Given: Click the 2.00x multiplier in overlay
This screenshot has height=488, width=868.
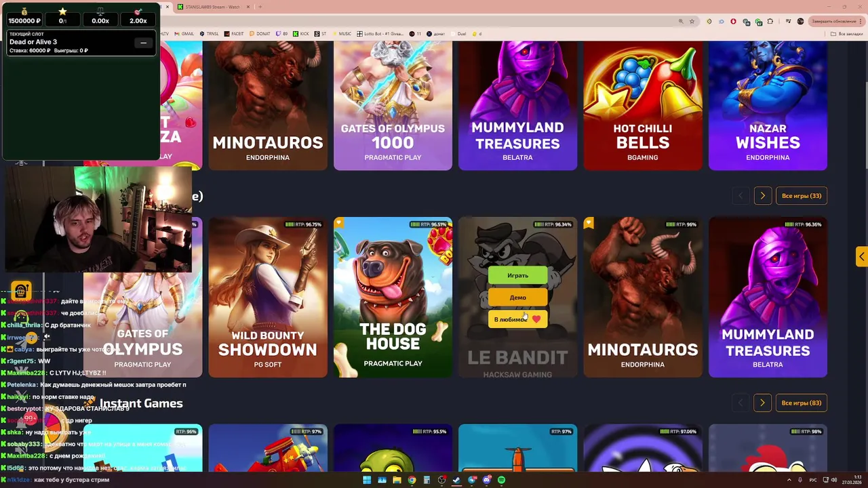Looking at the screenshot, I should [138, 20].
